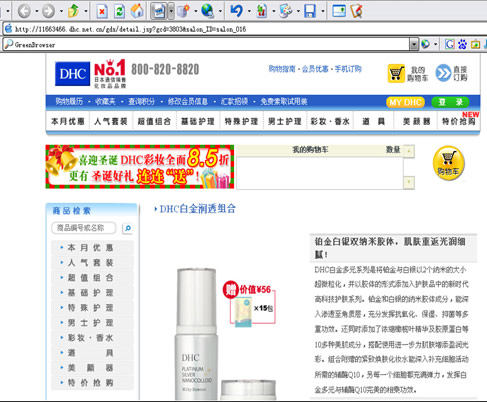487x402 pixels.
Task: Open dropdown arrow beside Forward button
Action: click(61, 11)
